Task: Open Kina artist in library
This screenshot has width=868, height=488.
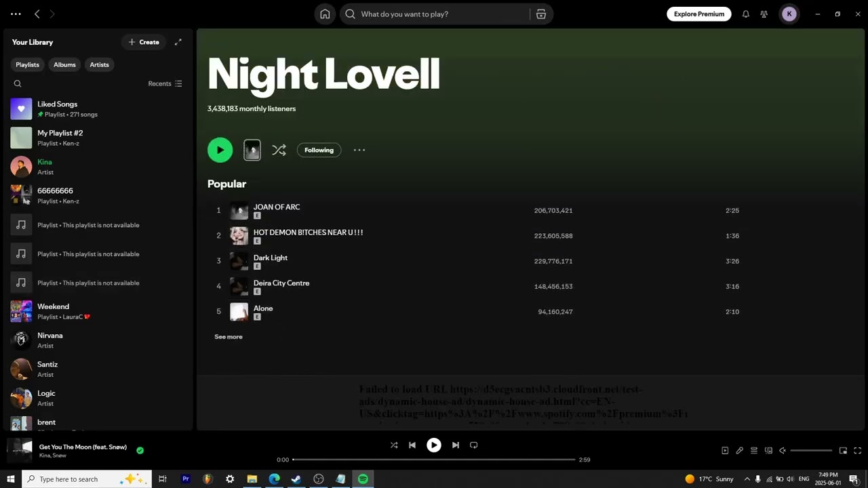Action: (x=98, y=167)
